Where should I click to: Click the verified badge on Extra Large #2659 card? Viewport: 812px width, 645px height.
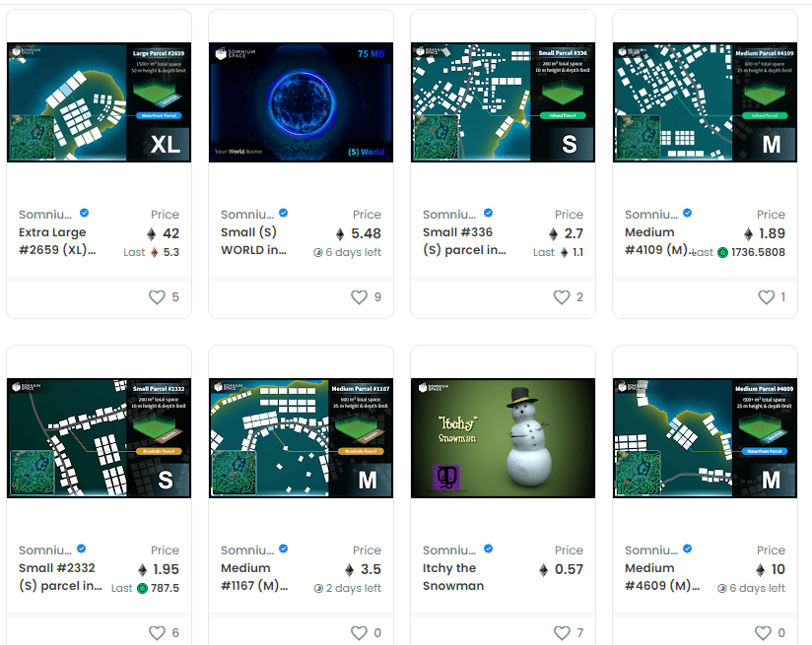click(x=83, y=213)
